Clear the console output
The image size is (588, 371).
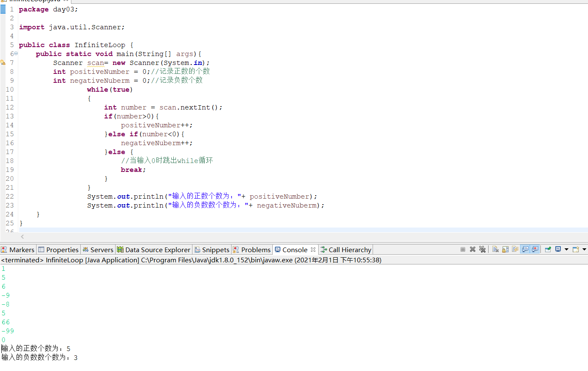pyautogui.click(x=495, y=250)
